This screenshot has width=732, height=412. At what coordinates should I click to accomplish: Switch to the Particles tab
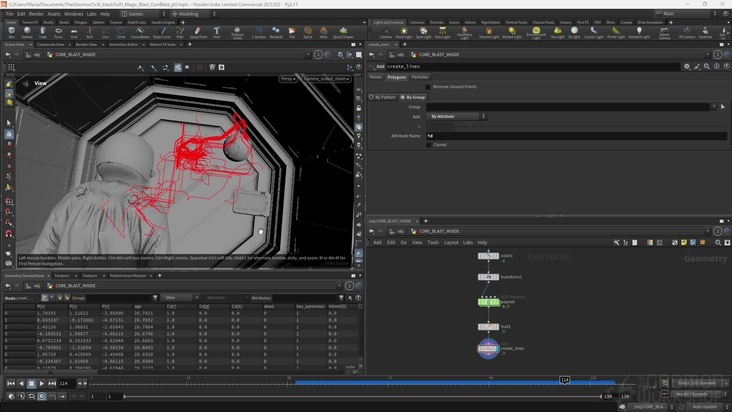pyautogui.click(x=421, y=76)
